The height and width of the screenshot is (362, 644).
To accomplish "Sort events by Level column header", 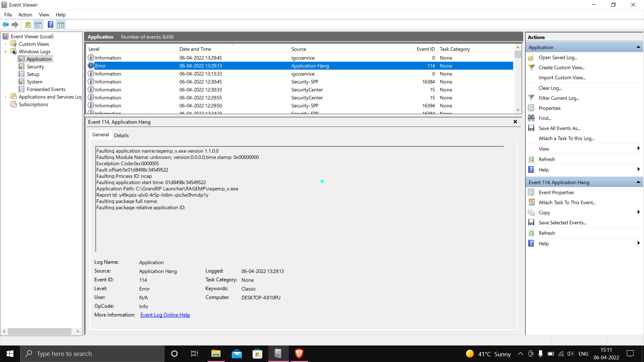I will [131, 49].
